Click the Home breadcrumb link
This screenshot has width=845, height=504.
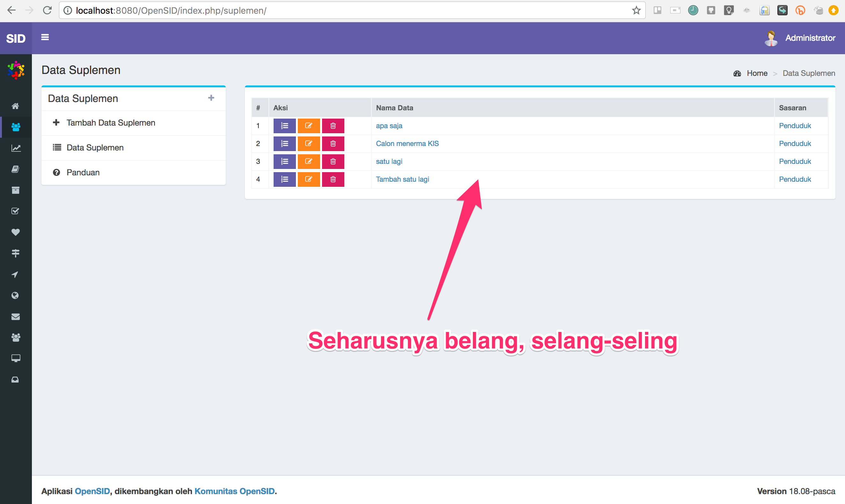pyautogui.click(x=757, y=73)
